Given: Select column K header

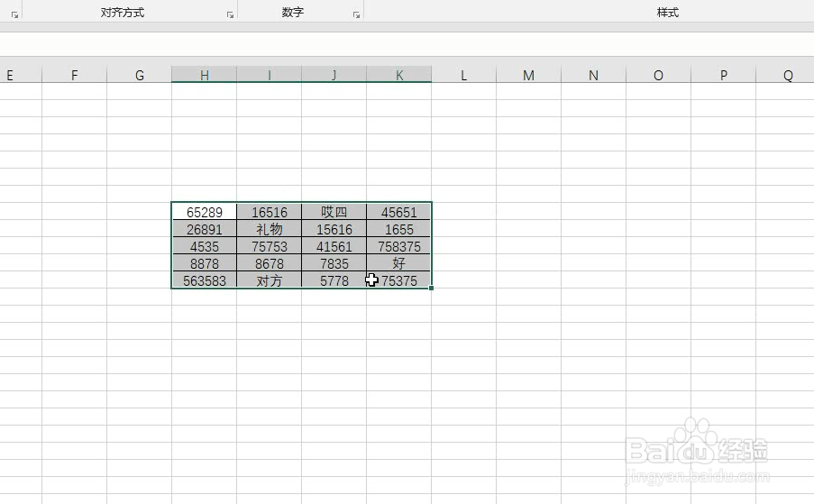Looking at the screenshot, I should point(398,75).
